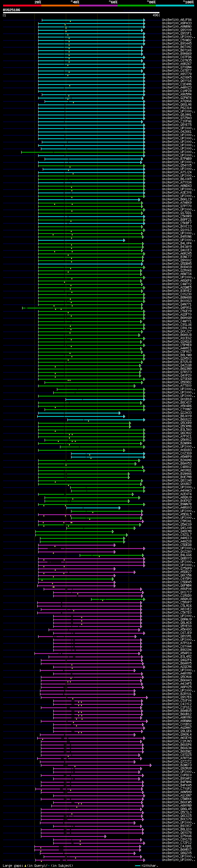Select the UniRef100_C5PHE8 entry
The width and height of the screenshot is (197, 868).
click(x=177, y=345)
